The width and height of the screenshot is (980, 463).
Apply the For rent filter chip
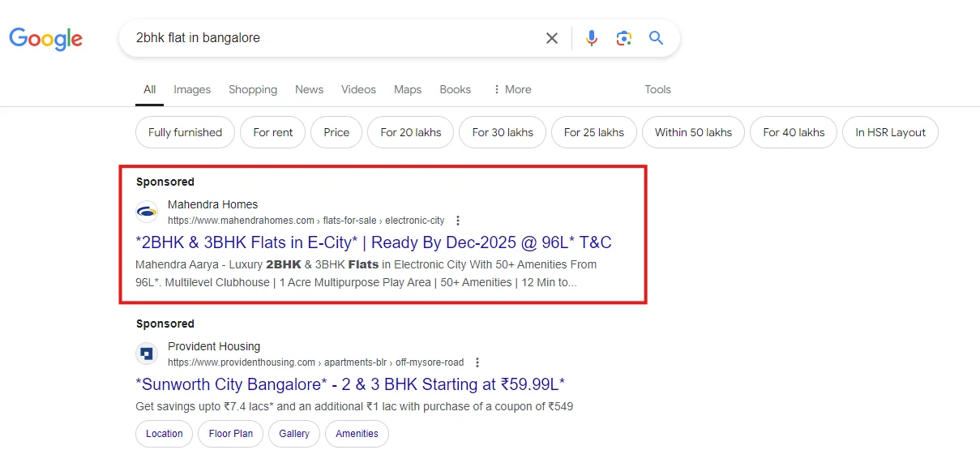[x=272, y=132]
